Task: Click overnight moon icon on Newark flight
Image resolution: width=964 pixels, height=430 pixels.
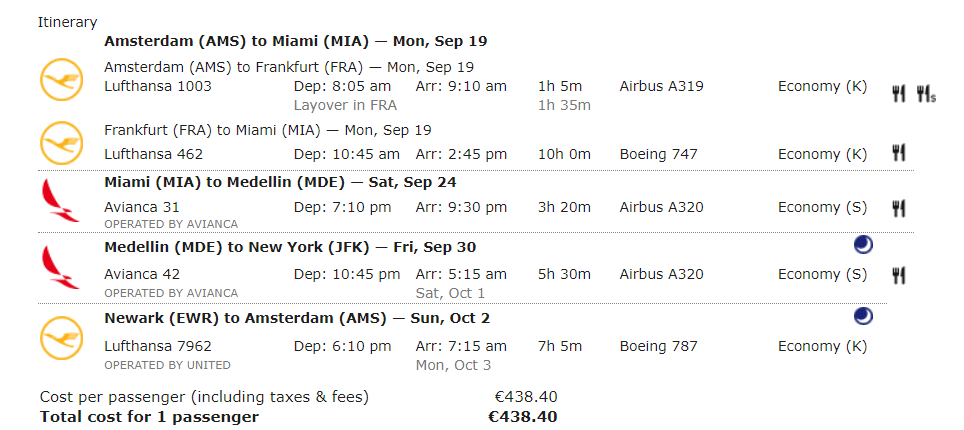Action: pos(863,316)
